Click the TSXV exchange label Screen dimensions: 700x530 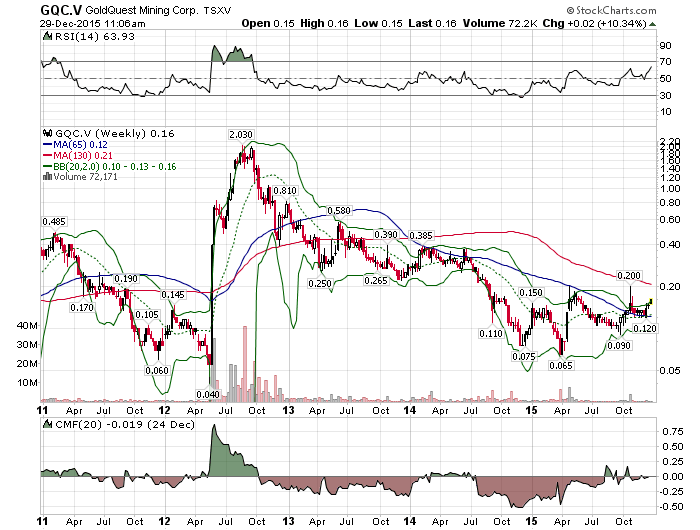pyautogui.click(x=217, y=11)
